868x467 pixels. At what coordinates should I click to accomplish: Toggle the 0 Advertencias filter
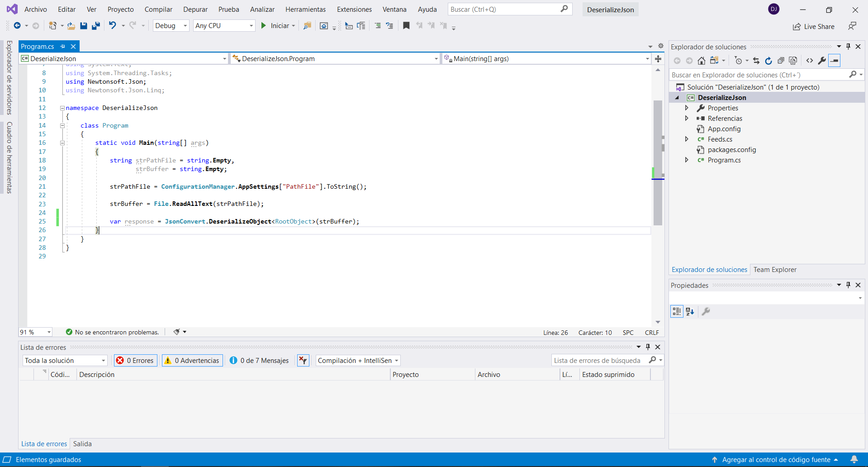[x=192, y=361]
